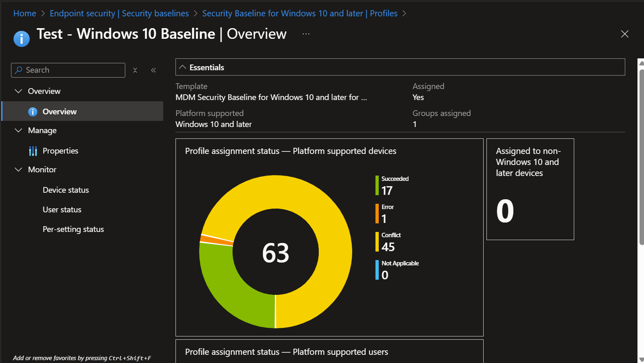
Task: Collapse the sidebar using double chevron
Action: pos(153,70)
